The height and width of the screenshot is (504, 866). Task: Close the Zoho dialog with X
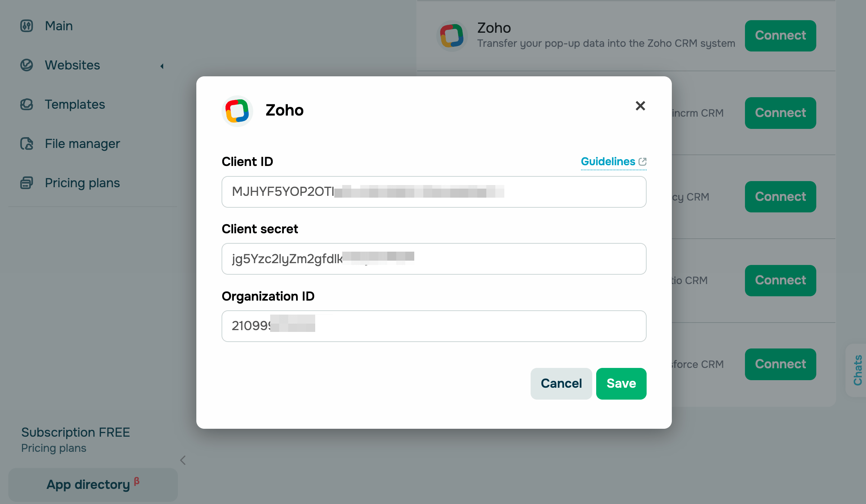pyautogui.click(x=640, y=106)
